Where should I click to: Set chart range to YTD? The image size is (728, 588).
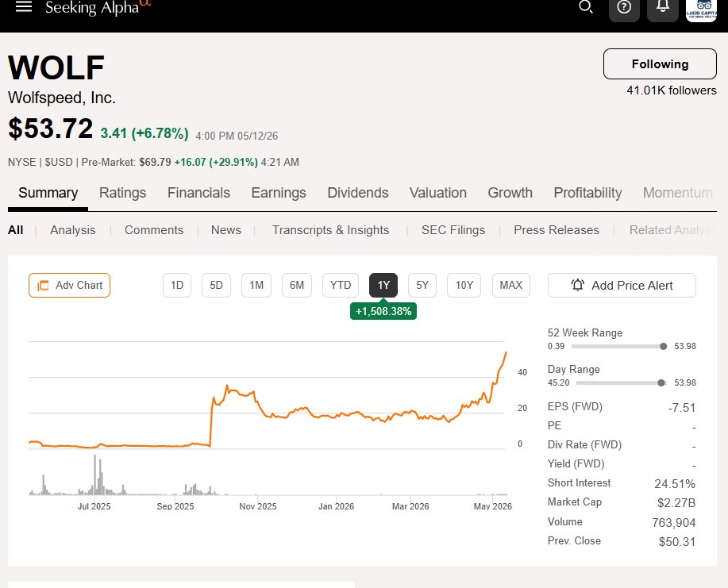click(x=341, y=285)
